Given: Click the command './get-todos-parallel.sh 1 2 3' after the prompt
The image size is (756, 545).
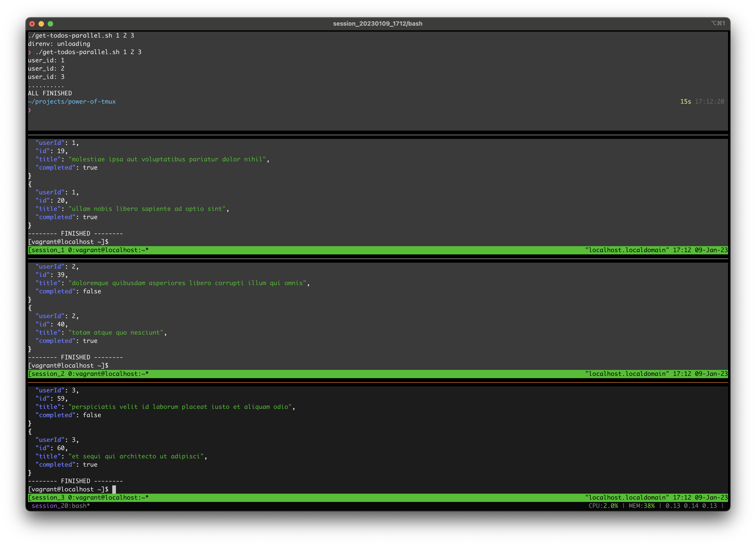Looking at the screenshot, I should [x=88, y=52].
